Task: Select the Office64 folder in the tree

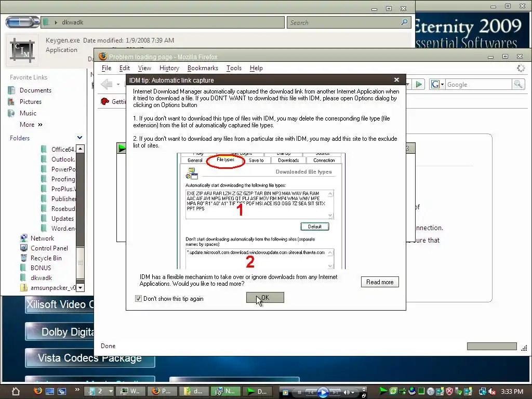Action: [x=58, y=149]
